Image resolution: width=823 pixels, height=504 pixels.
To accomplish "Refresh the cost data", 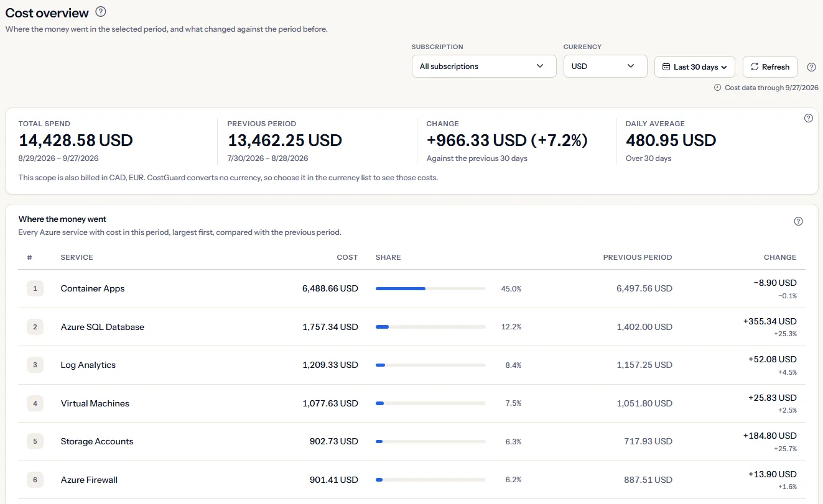I will pos(770,66).
